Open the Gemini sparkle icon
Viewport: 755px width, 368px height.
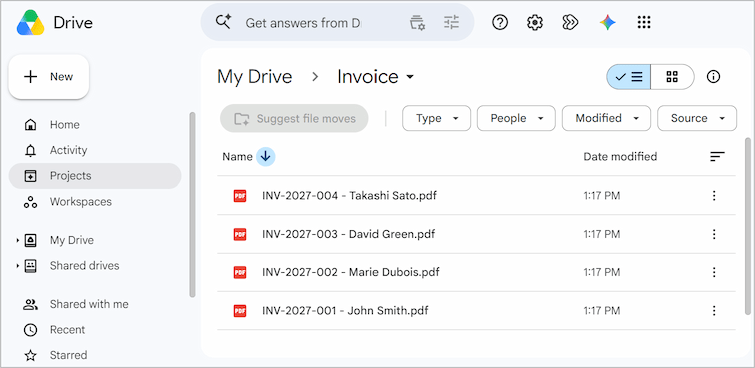608,22
